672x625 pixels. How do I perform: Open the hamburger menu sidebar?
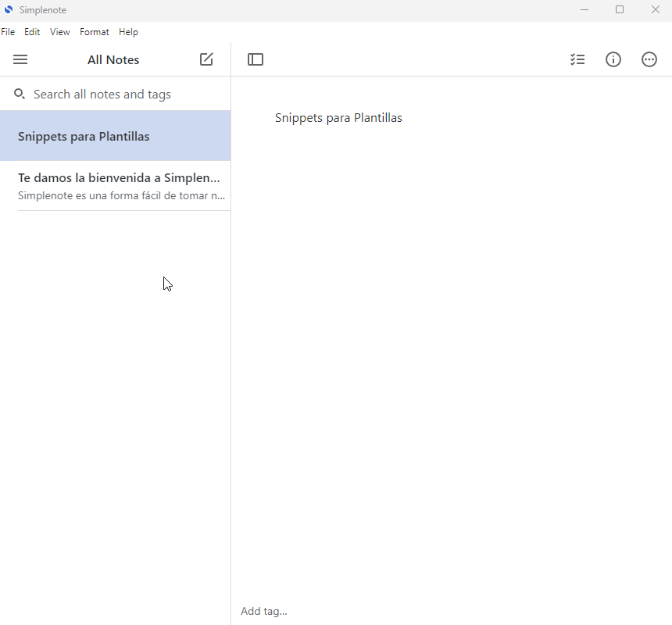(x=20, y=59)
